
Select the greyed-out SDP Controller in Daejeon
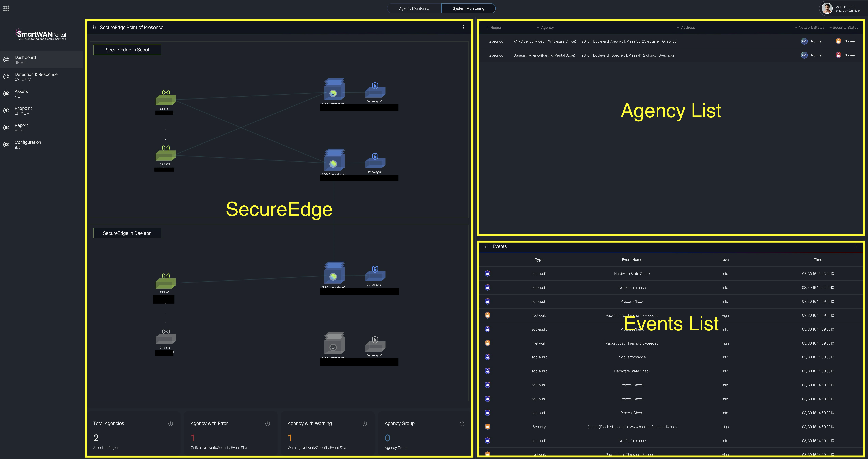(334, 344)
